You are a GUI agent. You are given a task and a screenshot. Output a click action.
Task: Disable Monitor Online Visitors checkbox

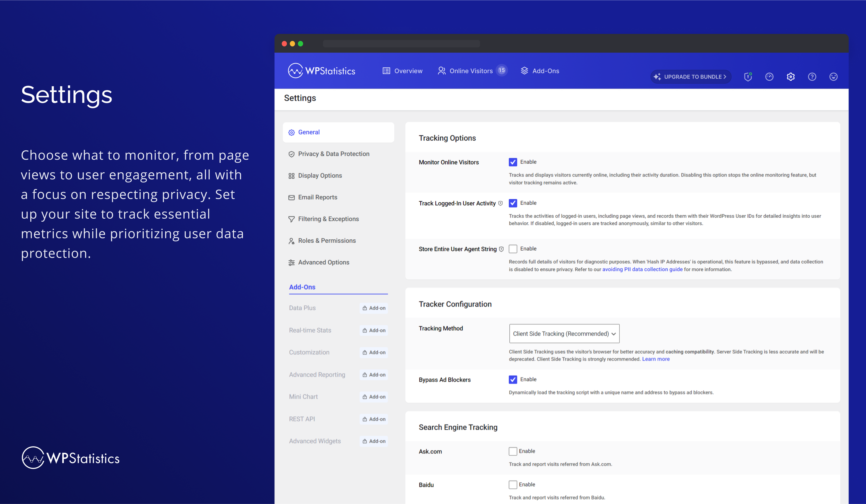pos(513,162)
